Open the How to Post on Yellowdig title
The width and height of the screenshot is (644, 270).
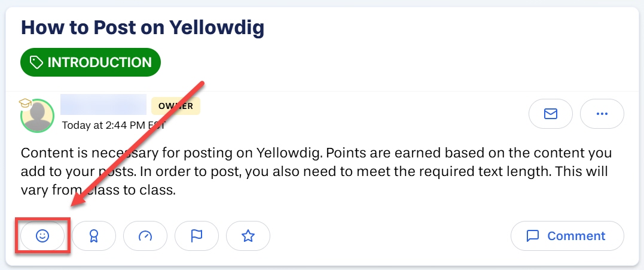point(142,28)
